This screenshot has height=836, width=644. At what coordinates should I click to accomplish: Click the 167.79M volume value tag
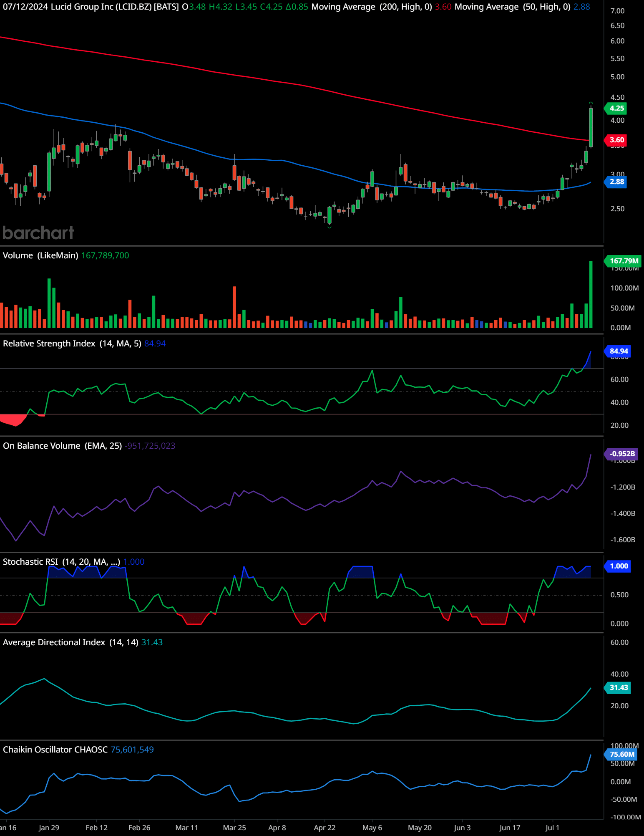point(623,261)
